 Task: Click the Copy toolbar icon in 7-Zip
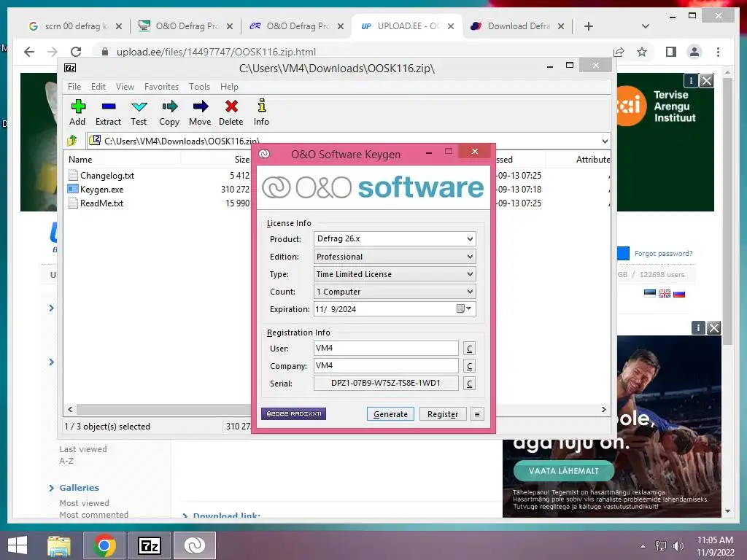[x=169, y=113]
